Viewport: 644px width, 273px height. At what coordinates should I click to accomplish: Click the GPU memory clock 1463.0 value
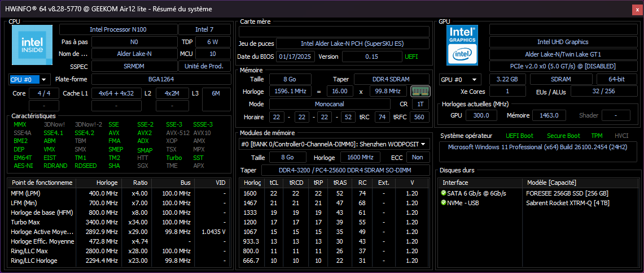pyautogui.click(x=549, y=115)
